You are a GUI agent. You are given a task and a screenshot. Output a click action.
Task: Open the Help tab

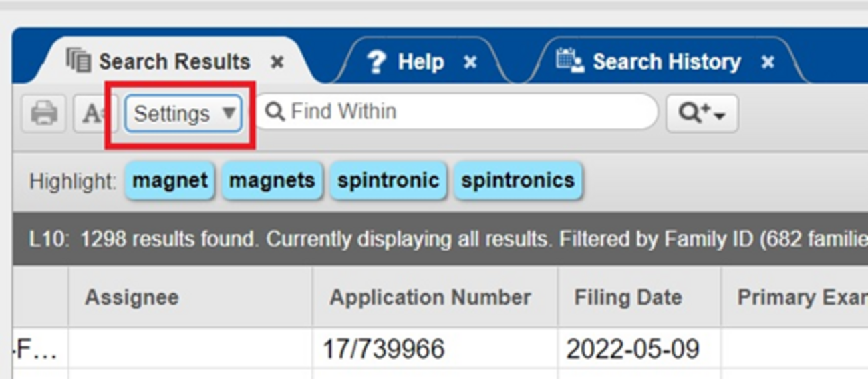pyautogui.click(x=420, y=62)
